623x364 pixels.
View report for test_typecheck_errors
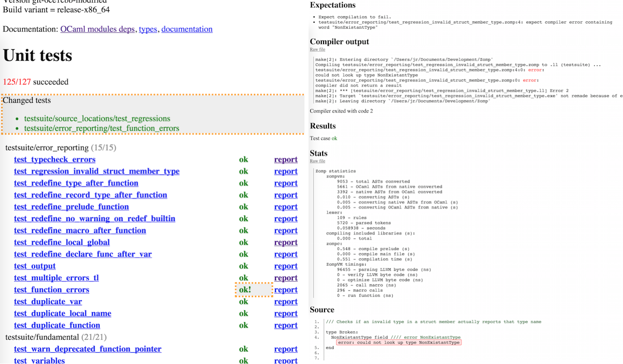(x=286, y=160)
